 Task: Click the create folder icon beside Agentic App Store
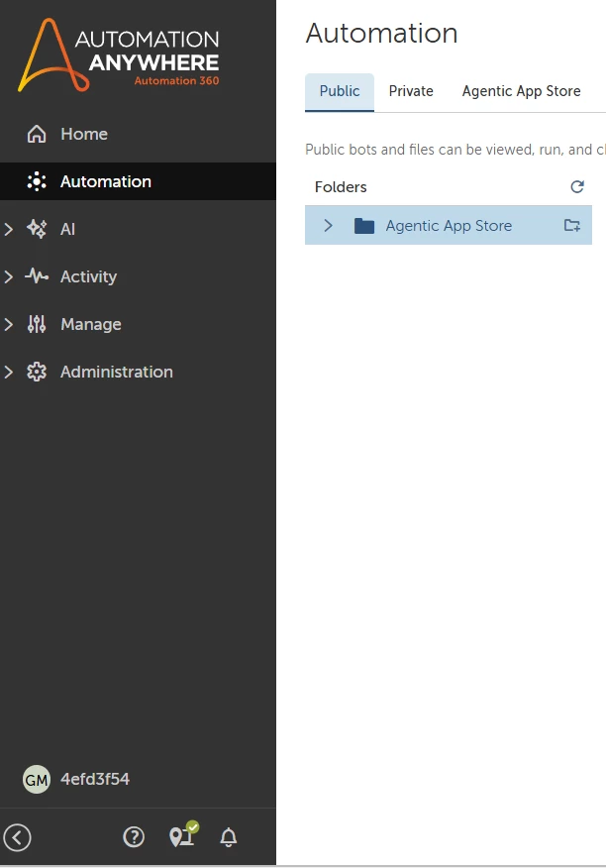[571, 225]
